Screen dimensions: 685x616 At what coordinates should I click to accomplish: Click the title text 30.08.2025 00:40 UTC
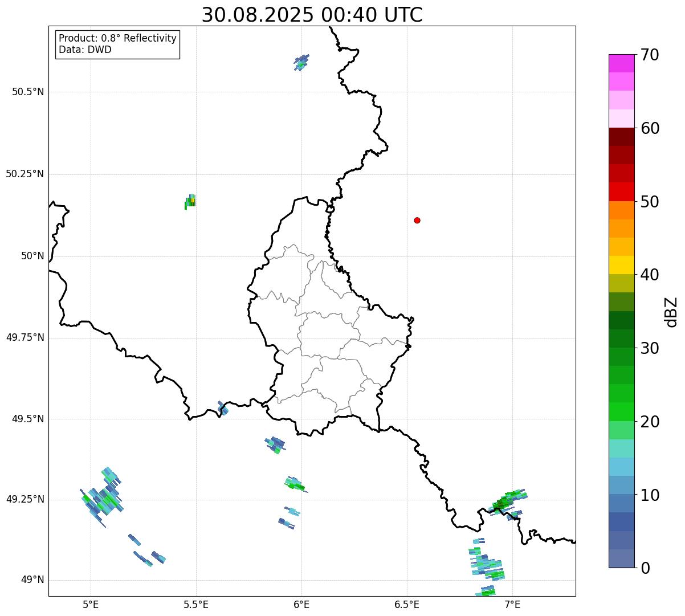[x=312, y=15]
